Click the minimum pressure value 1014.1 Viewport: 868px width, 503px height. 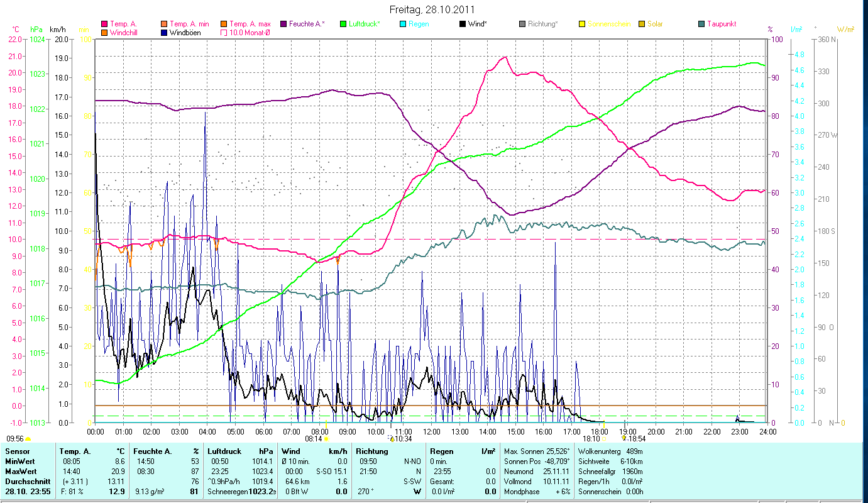tap(262, 462)
